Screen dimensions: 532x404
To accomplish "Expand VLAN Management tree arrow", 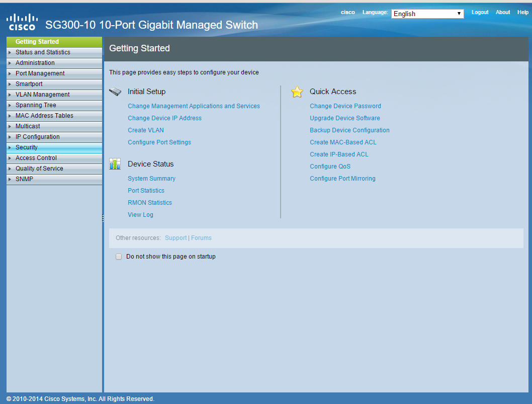I will [10, 95].
